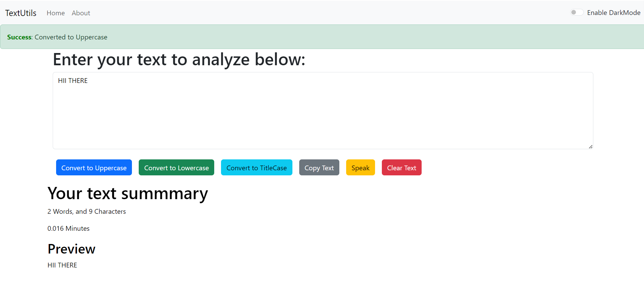
Task: Click the TextUtils brand logo
Action: coord(21,13)
